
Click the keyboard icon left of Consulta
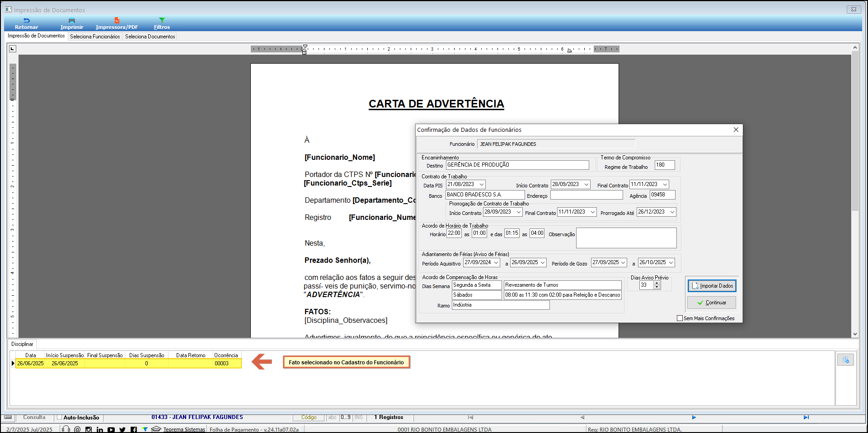(8, 417)
